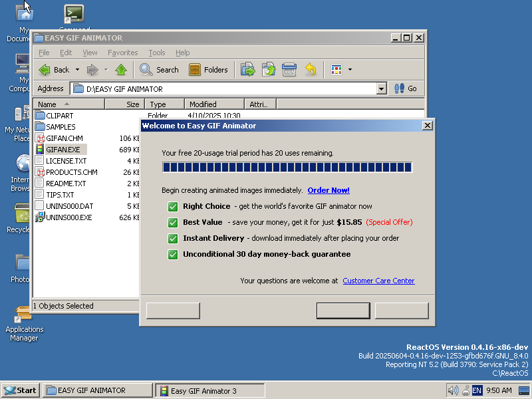Open the Views dropdown arrow
The width and height of the screenshot is (532, 399).
350,70
